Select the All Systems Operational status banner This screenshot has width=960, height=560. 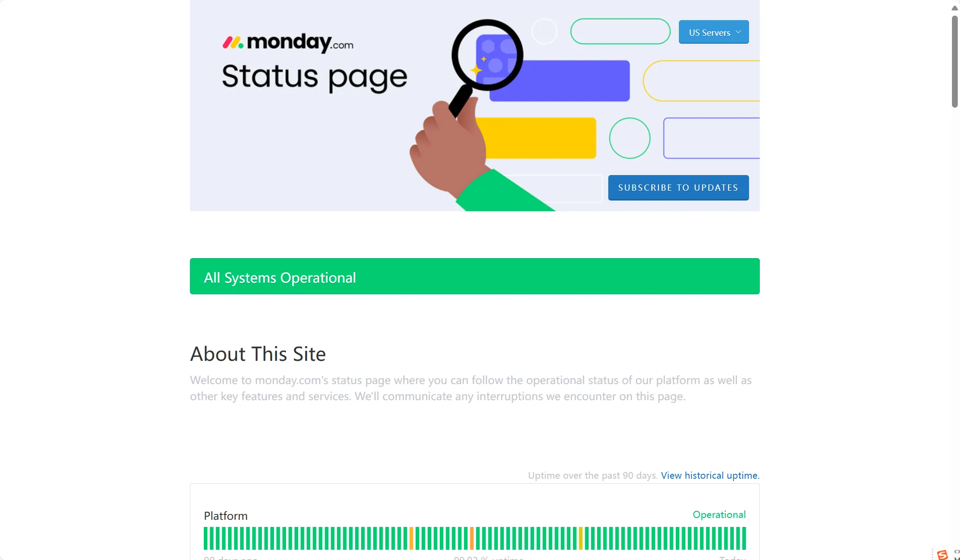click(474, 276)
